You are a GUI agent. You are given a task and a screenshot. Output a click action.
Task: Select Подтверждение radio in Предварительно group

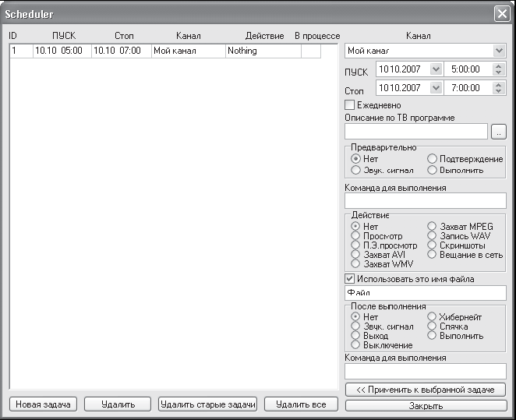(x=432, y=159)
